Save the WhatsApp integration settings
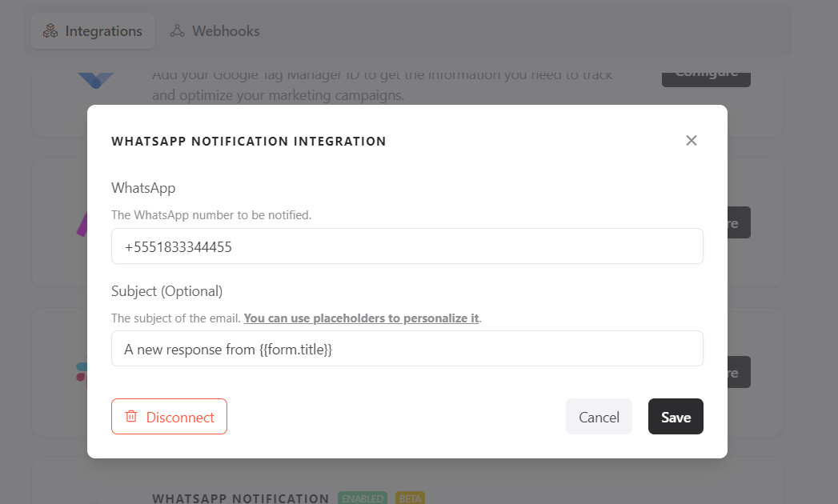The width and height of the screenshot is (838, 504). 676,417
